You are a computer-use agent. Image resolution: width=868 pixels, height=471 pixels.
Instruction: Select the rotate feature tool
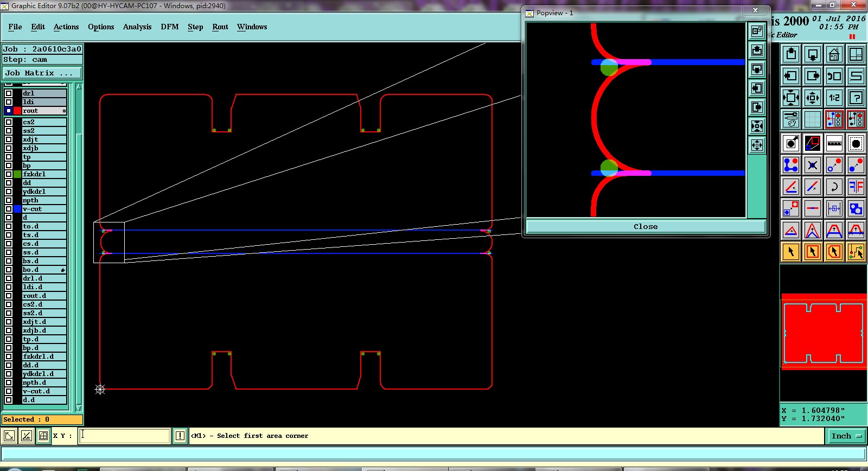[834, 187]
